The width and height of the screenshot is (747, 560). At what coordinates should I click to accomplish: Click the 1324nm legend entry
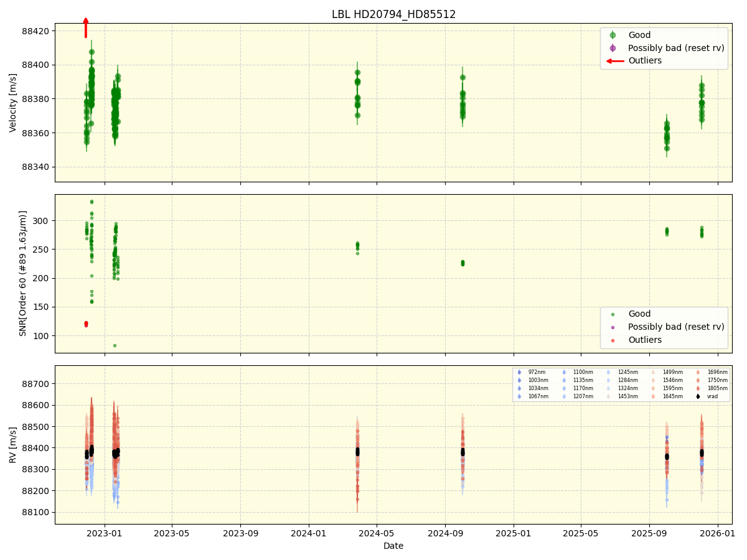(x=622, y=388)
